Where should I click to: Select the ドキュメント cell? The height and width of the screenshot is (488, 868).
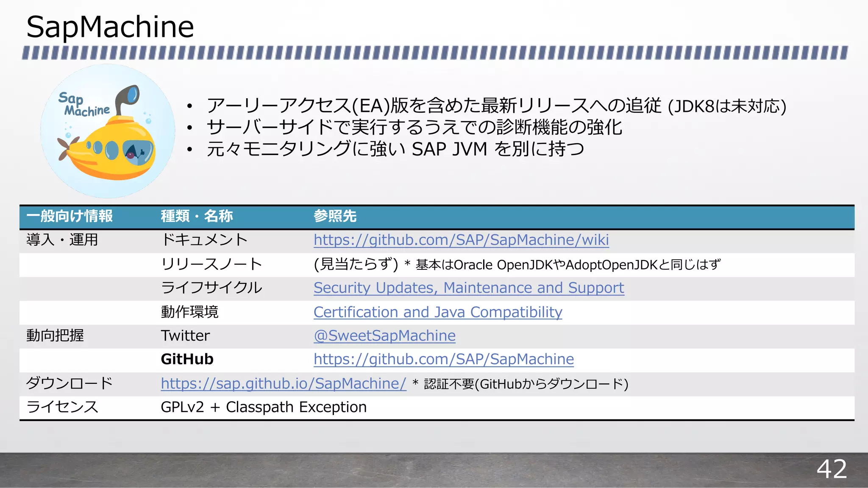tap(204, 240)
